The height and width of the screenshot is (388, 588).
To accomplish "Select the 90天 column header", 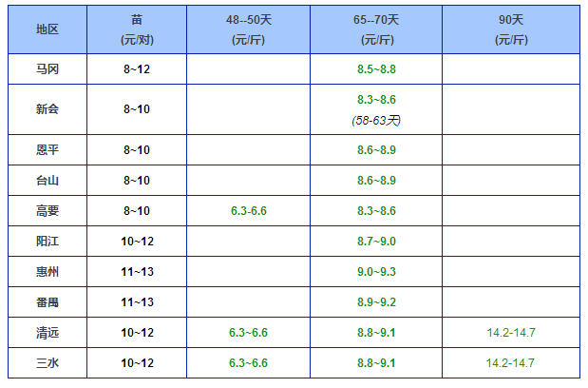I will coord(511,29).
